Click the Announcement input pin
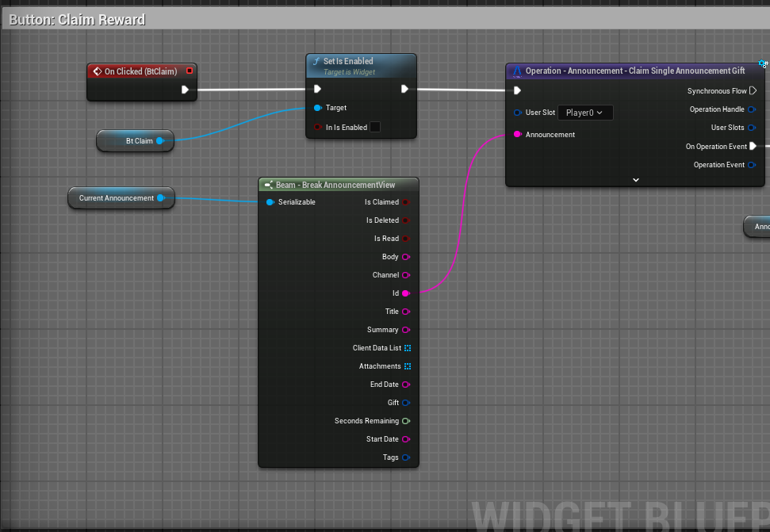This screenshot has width=770, height=532. tap(518, 135)
